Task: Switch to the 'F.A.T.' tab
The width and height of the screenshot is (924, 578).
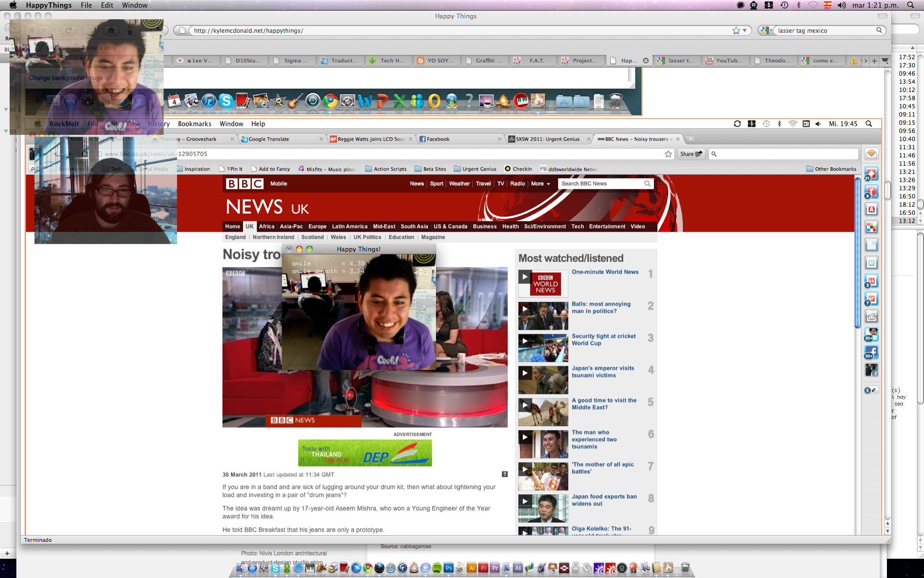Action: coord(533,61)
